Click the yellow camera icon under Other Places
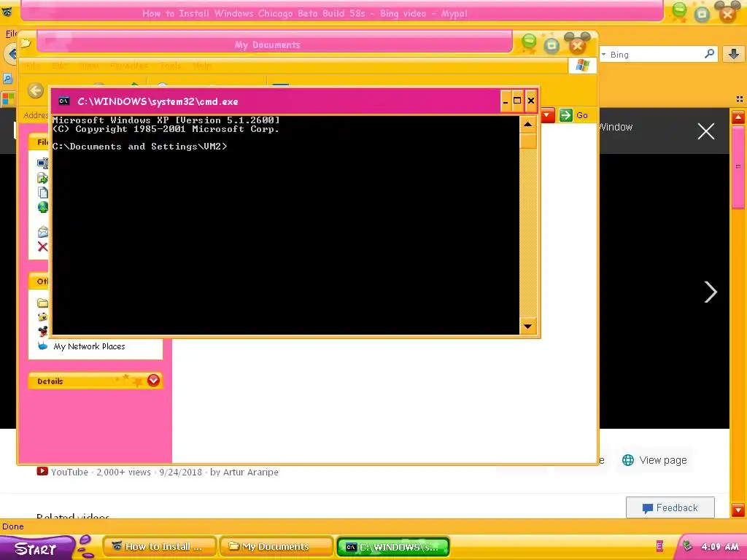The width and height of the screenshot is (747, 560). (43, 317)
